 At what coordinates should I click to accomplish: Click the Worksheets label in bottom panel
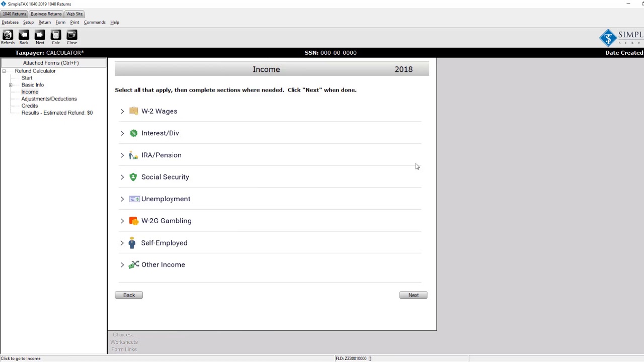124,342
